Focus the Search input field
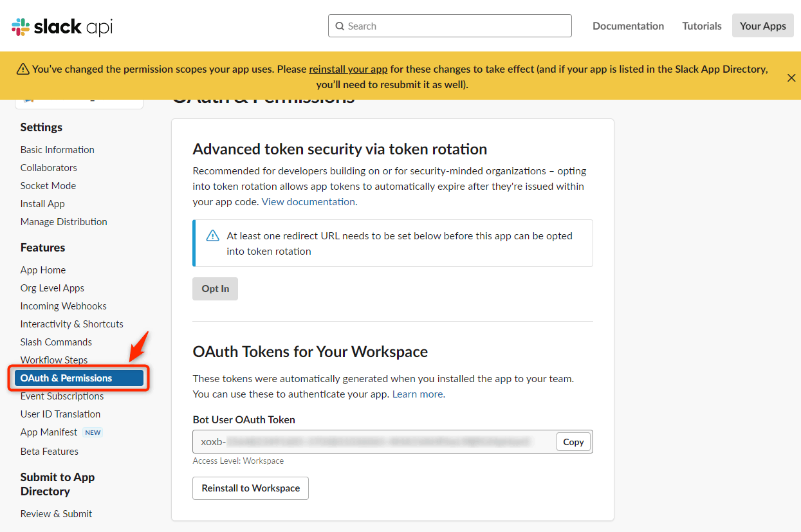Screen dimensions: 801x532 click(450, 26)
